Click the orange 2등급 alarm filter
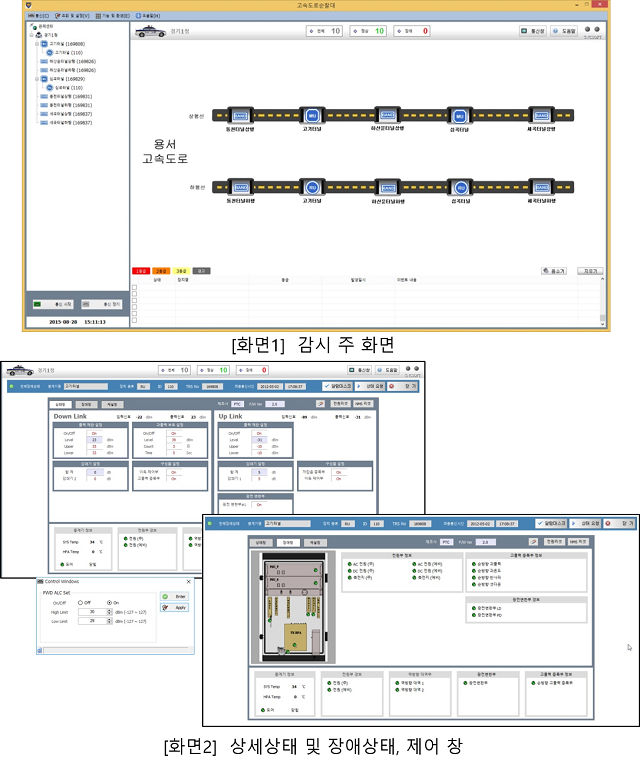Viewport: 640px width, 767px height. pyautogui.click(x=160, y=271)
